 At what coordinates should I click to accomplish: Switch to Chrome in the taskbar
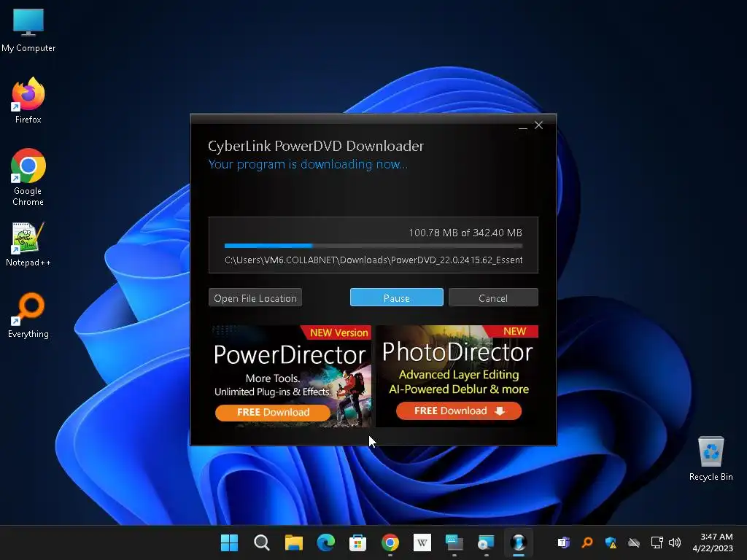[390, 542]
